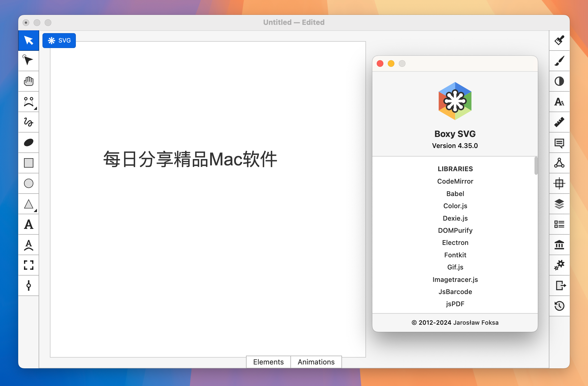Select the Pan hand tool
Image resolution: width=588 pixels, height=386 pixels.
[x=29, y=81]
